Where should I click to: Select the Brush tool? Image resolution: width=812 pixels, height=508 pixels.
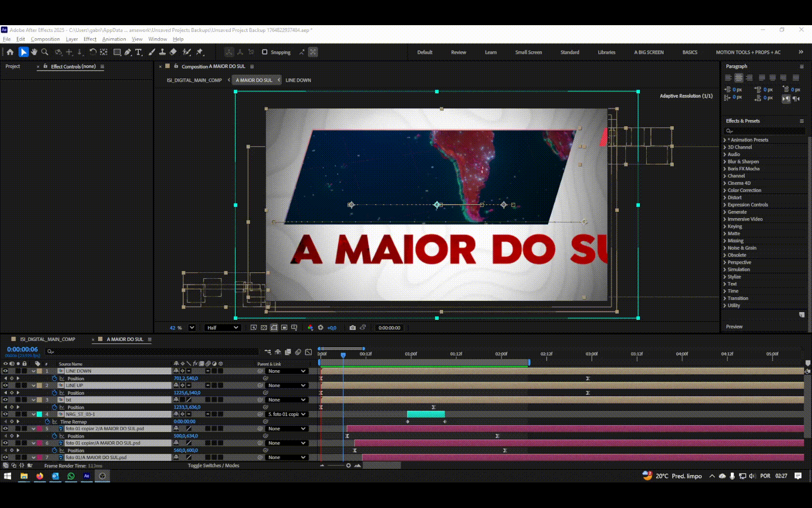tap(152, 52)
